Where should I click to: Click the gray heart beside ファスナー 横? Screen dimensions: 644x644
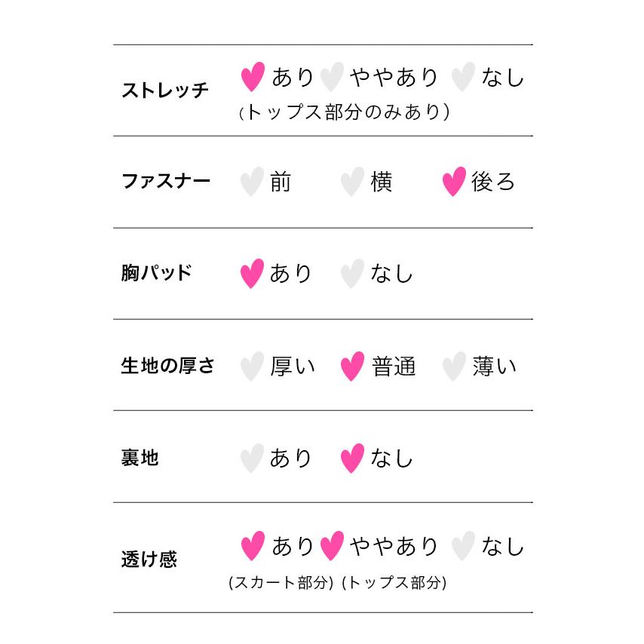click(352, 182)
